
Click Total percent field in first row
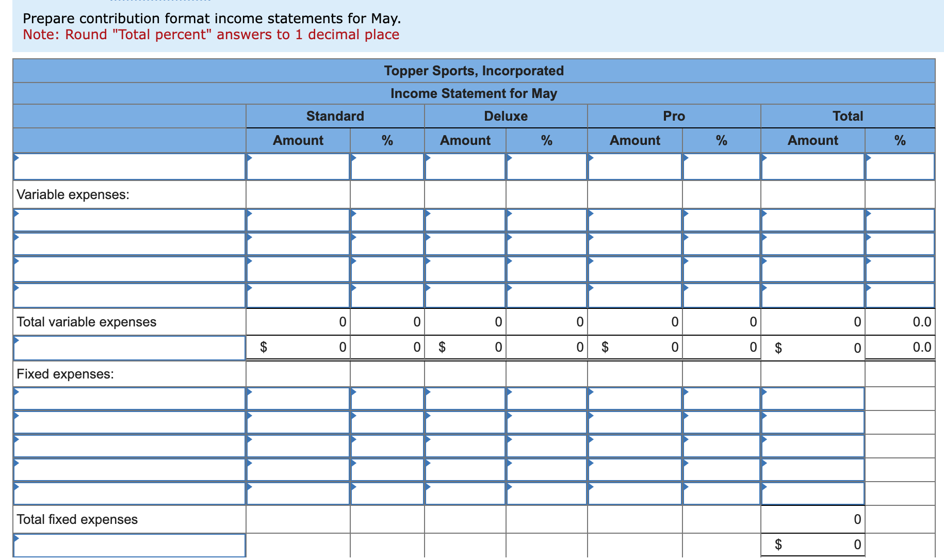coord(900,167)
